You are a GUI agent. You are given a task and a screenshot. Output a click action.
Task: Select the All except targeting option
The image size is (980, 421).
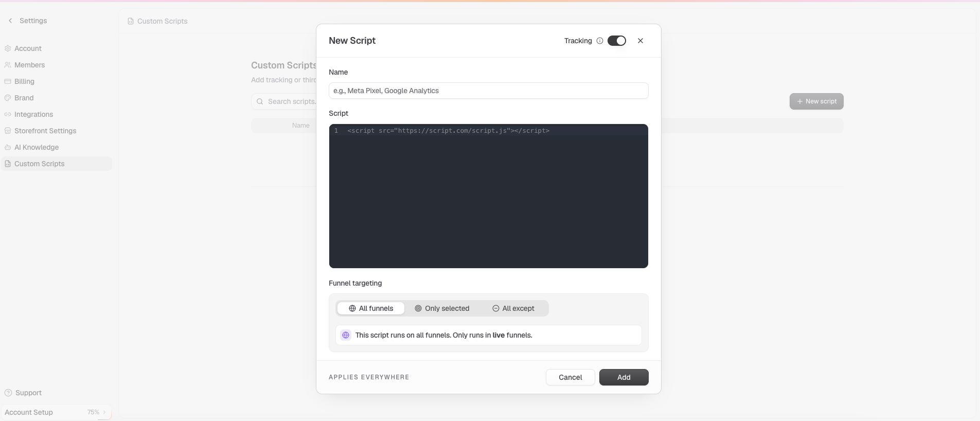(x=513, y=308)
